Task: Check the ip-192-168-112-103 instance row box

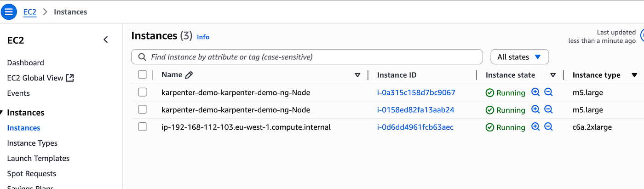Action: pos(143,127)
